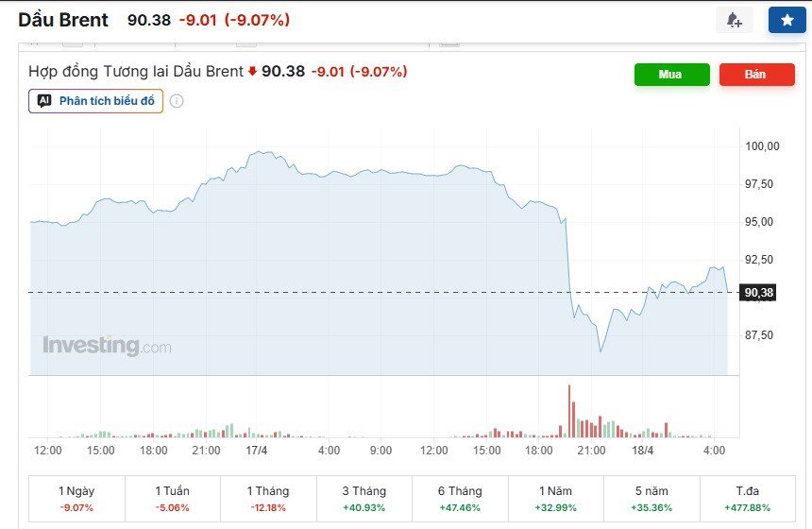Viewport: 812px width, 529px height.
Task: Click the 17/4 date marker on axis
Action: click(x=257, y=451)
